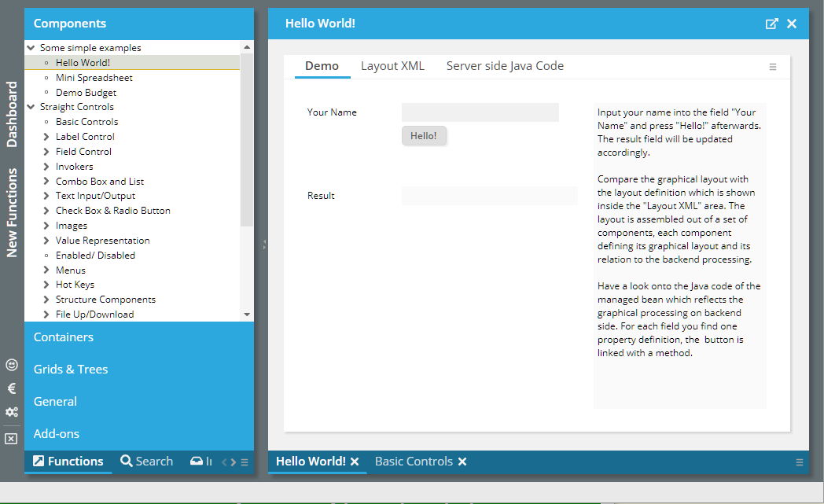Collapse the Some simple examples tree node

click(x=31, y=48)
